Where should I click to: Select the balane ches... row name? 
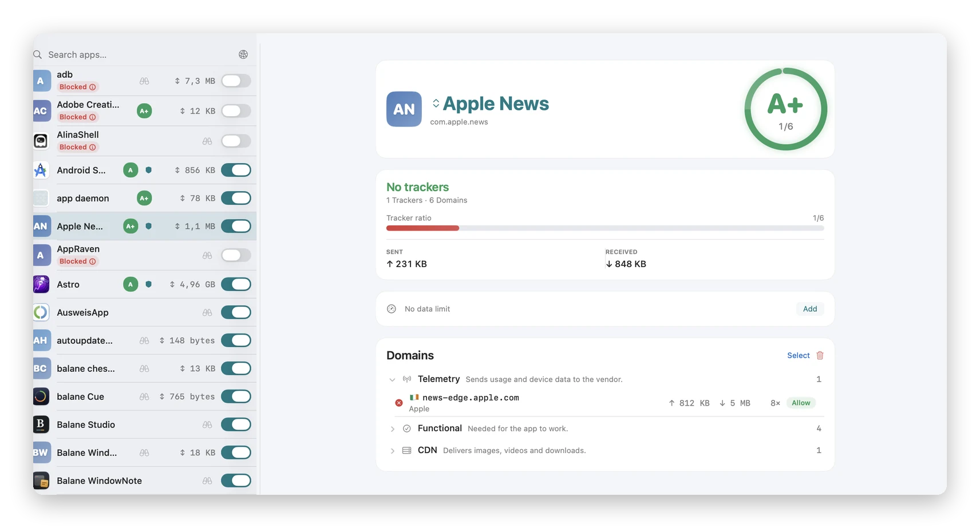point(86,368)
